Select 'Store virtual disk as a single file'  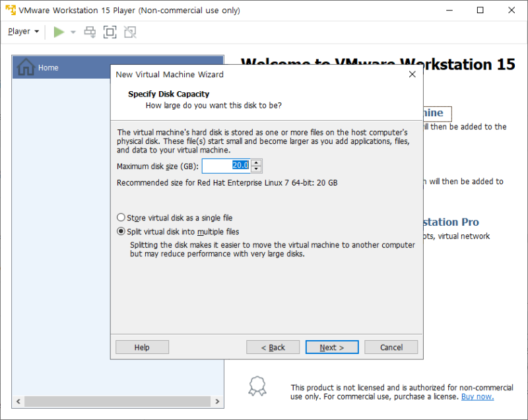(x=119, y=217)
